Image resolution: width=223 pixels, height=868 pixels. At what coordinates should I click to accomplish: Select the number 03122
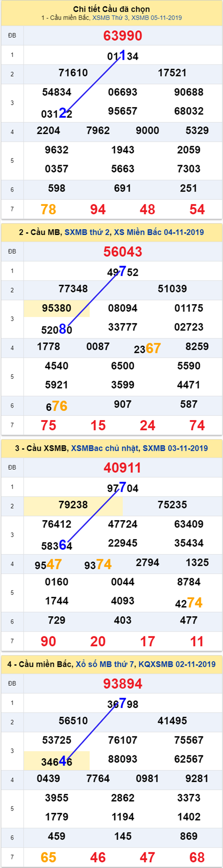[x=57, y=114]
